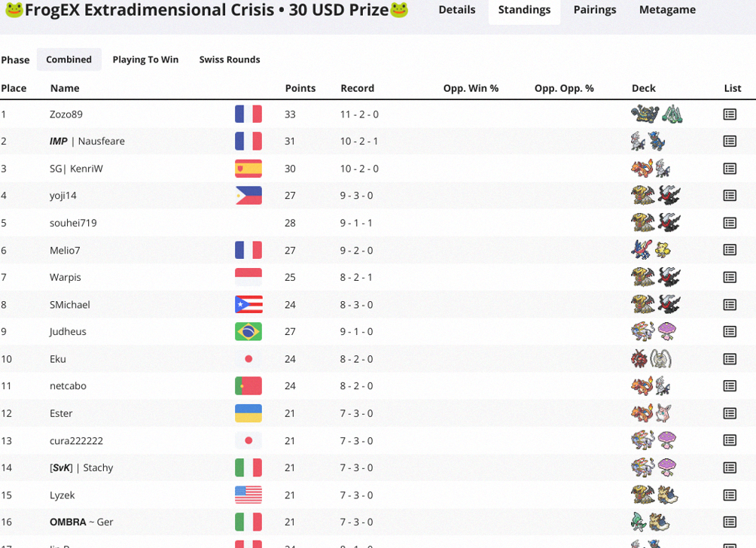Screen dimensions: 756x548
Task: Click the France flag next to Nausfeare
Action: coord(248,142)
